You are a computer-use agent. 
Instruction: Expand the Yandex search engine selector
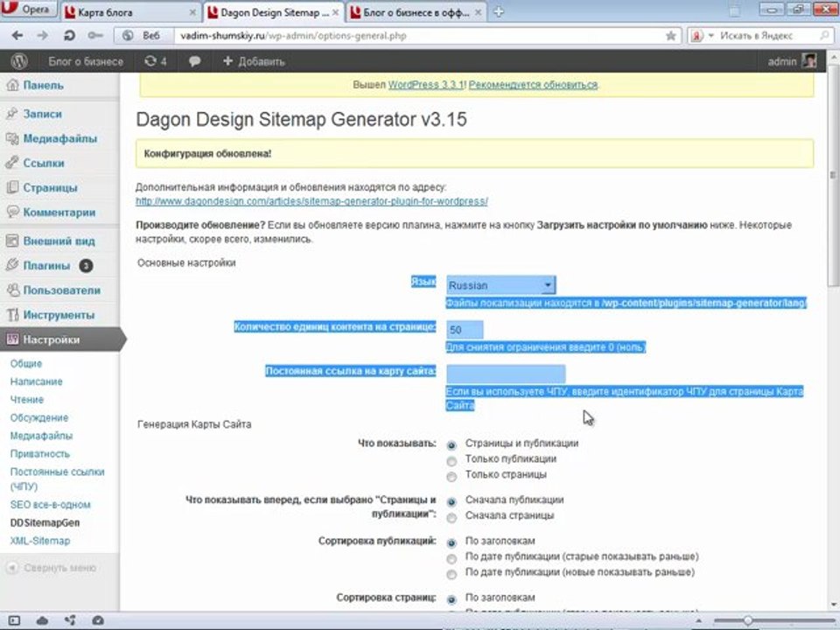[x=710, y=36]
